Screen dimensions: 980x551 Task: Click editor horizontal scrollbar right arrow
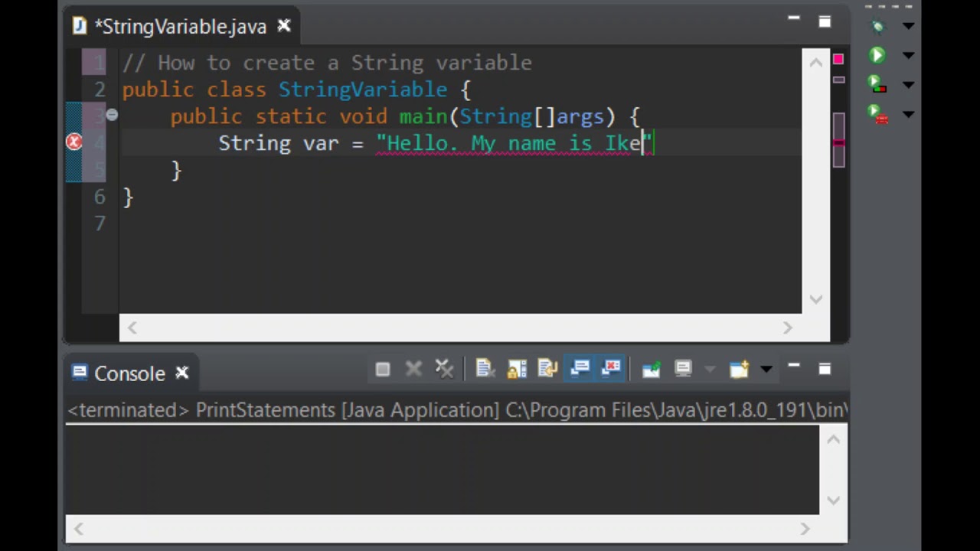[787, 328]
